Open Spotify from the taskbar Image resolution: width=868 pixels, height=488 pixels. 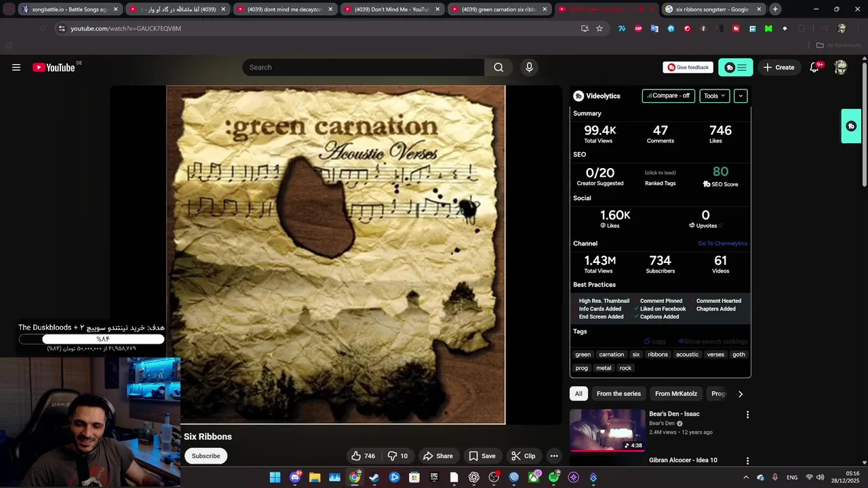pos(554,477)
